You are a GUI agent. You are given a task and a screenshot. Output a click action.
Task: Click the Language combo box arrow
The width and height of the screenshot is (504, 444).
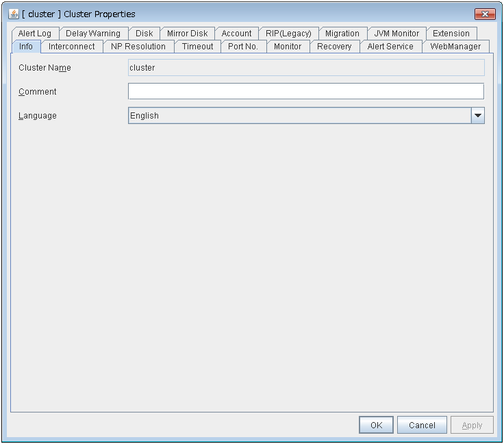coord(478,115)
